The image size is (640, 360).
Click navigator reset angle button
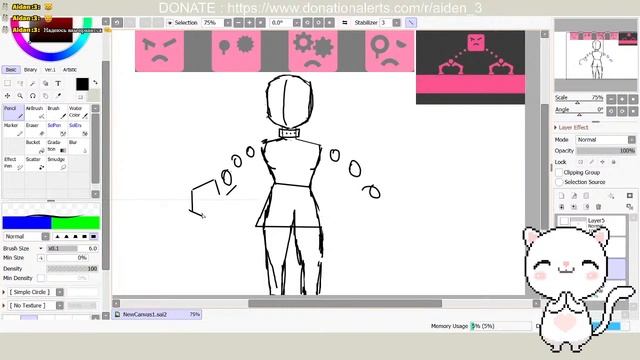tap(633, 111)
